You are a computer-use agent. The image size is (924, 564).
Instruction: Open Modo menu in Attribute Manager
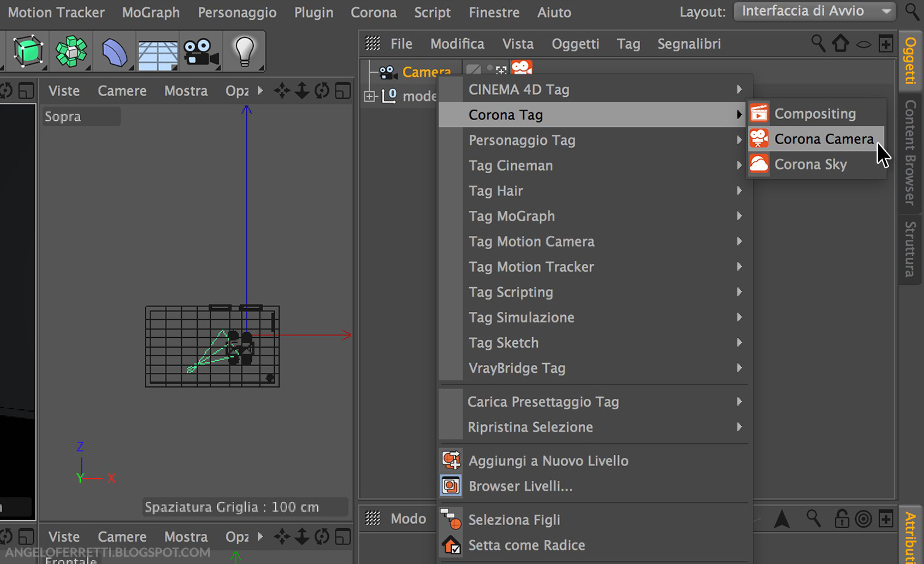(x=408, y=518)
